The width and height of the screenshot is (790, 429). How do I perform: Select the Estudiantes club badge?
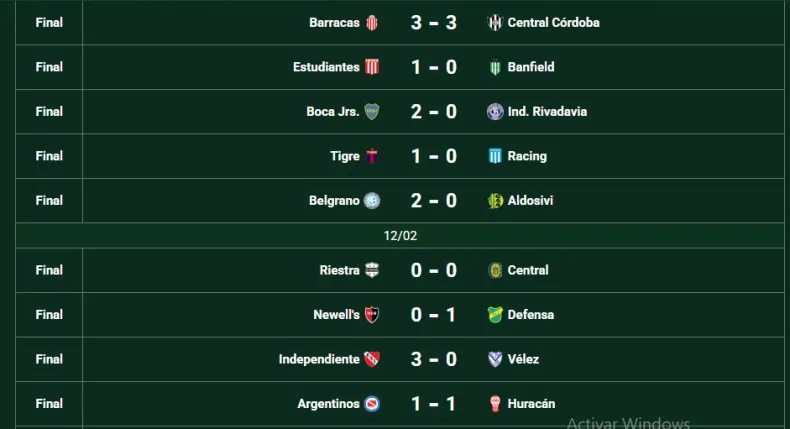click(x=372, y=67)
